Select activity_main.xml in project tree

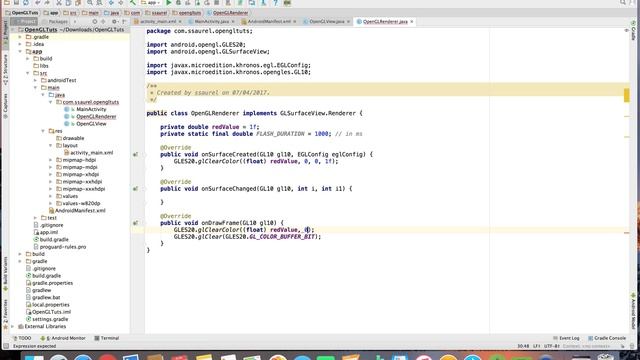[x=91, y=153]
